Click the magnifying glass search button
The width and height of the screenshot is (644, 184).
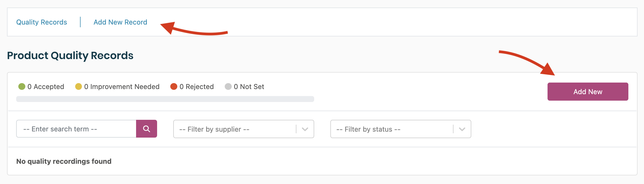147,129
